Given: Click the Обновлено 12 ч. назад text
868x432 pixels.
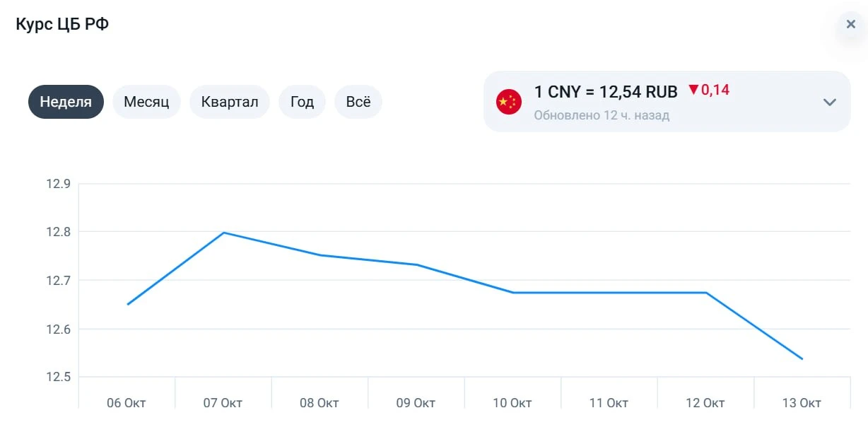Looking at the screenshot, I should [x=602, y=115].
